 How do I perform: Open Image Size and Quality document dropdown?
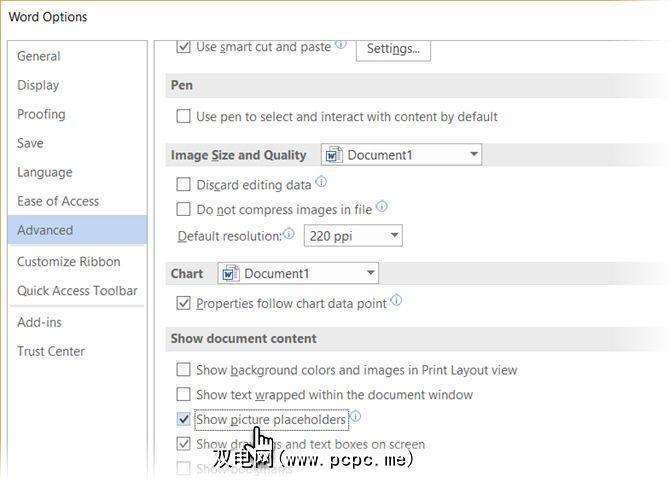pyautogui.click(x=473, y=155)
